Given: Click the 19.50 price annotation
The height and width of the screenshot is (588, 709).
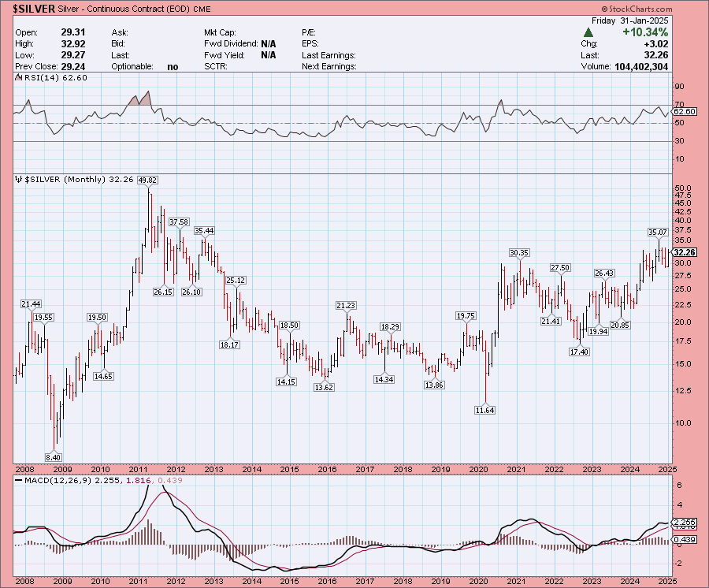Looking at the screenshot, I should click(97, 318).
